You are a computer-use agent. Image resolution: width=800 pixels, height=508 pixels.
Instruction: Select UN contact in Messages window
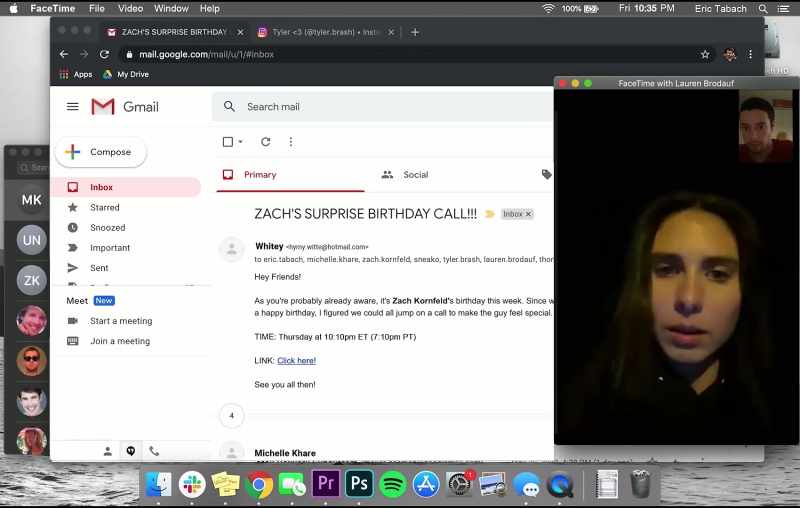[31, 240]
